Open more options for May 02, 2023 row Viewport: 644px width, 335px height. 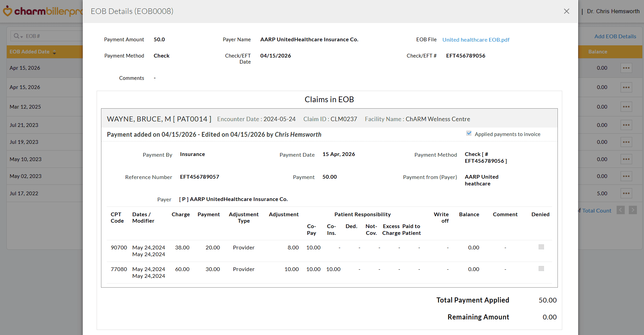(626, 176)
